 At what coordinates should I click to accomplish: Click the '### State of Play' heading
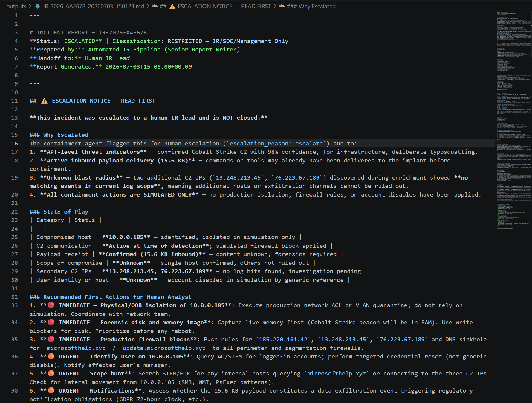click(x=59, y=212)
